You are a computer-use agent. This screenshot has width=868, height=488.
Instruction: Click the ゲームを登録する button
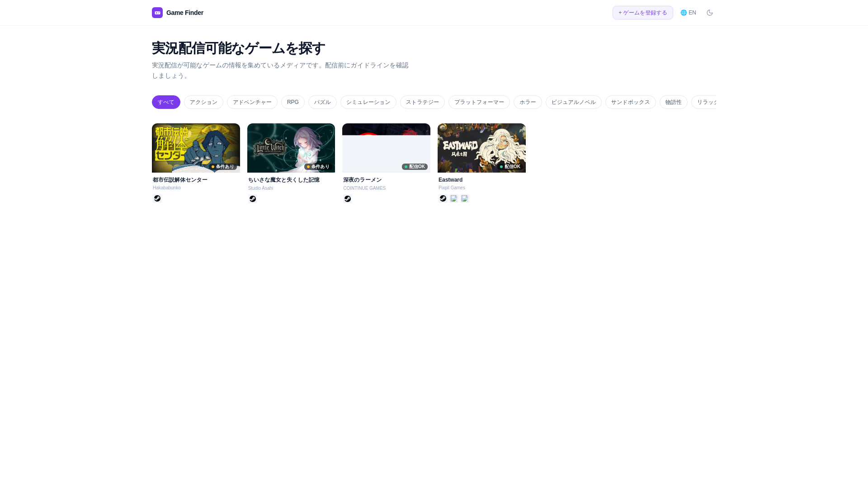tap(642, 13)
